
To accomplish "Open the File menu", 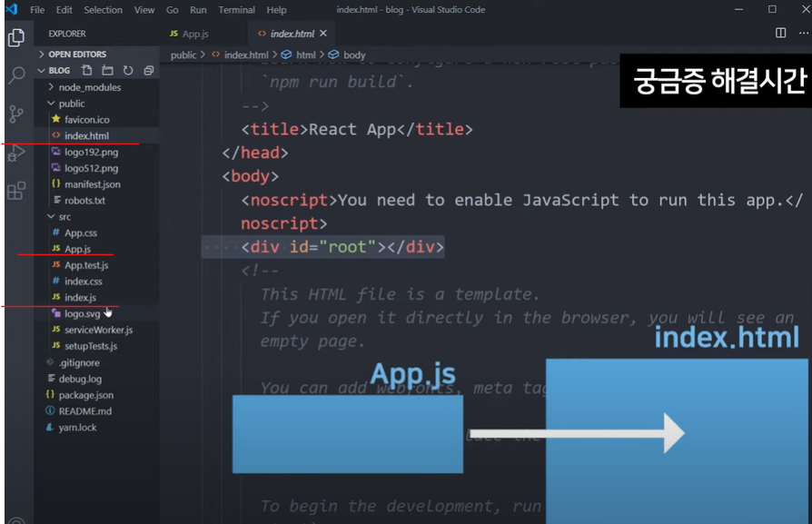I will pyautogui.click(x=37, y=10).
